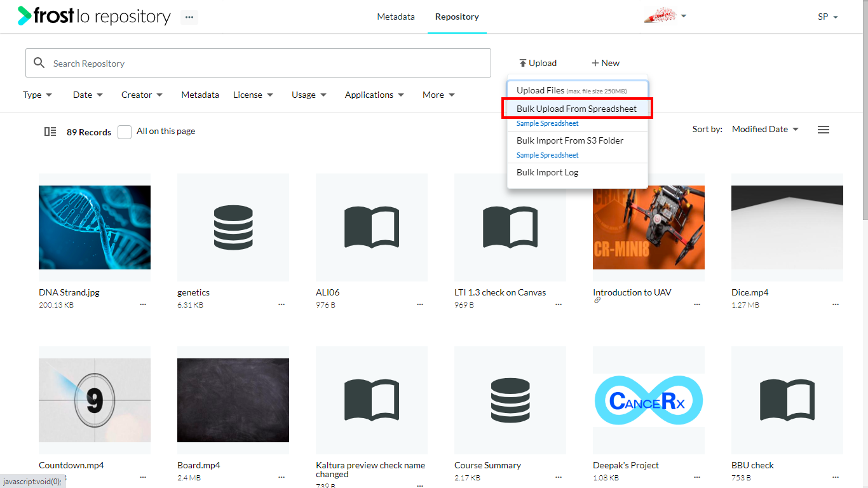
Task: Open the Metadata filter button
Action: tap(200, 95)
